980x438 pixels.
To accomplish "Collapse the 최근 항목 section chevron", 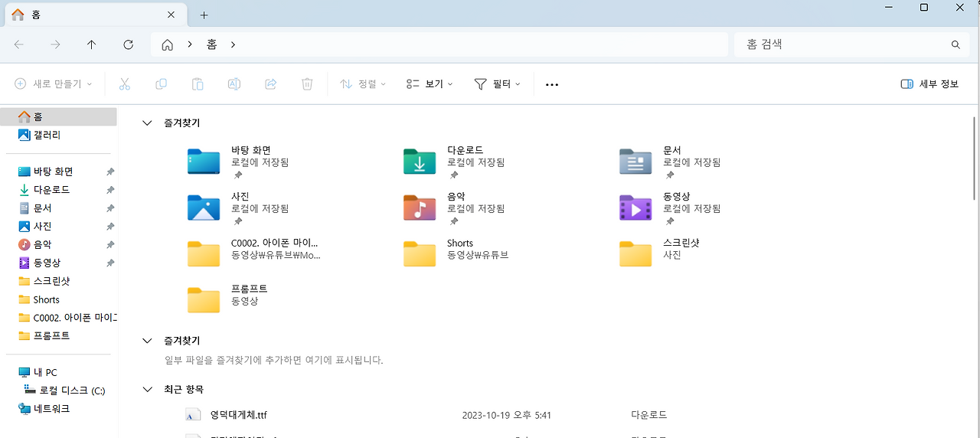I will coord(147,389).
